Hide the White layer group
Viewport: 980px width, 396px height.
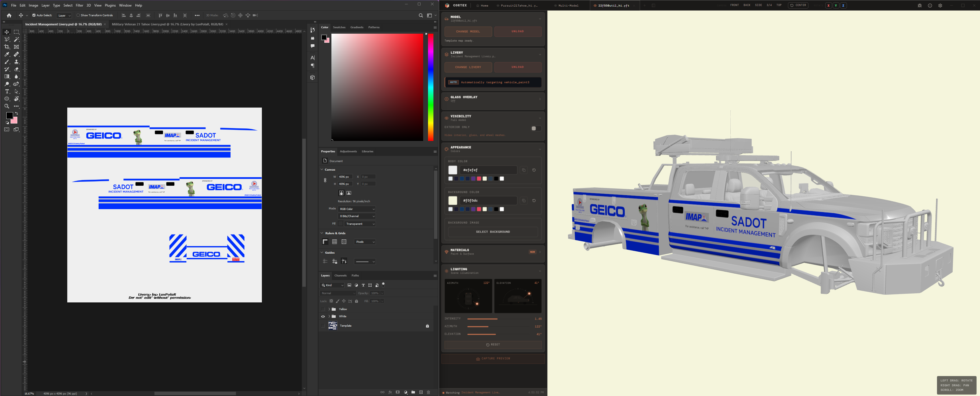click(323, 316)
